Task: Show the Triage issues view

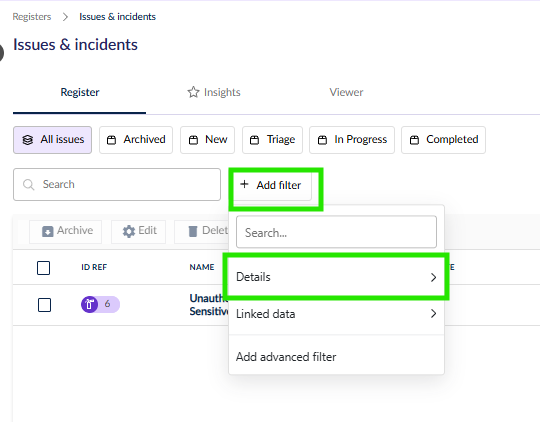Action: click(x=272, y=140)
